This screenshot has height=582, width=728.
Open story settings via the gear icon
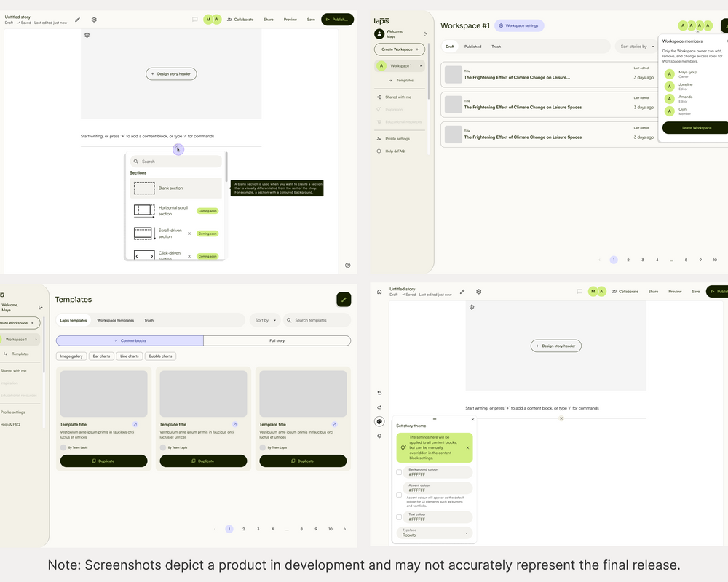[x=478, y=291]
